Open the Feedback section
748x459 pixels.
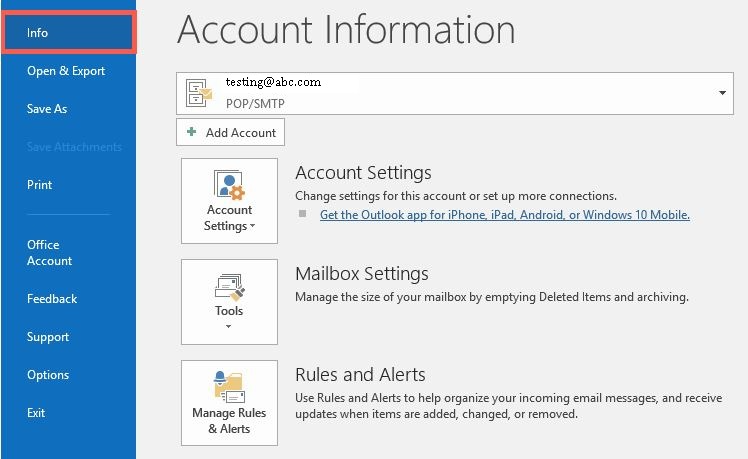52,299
